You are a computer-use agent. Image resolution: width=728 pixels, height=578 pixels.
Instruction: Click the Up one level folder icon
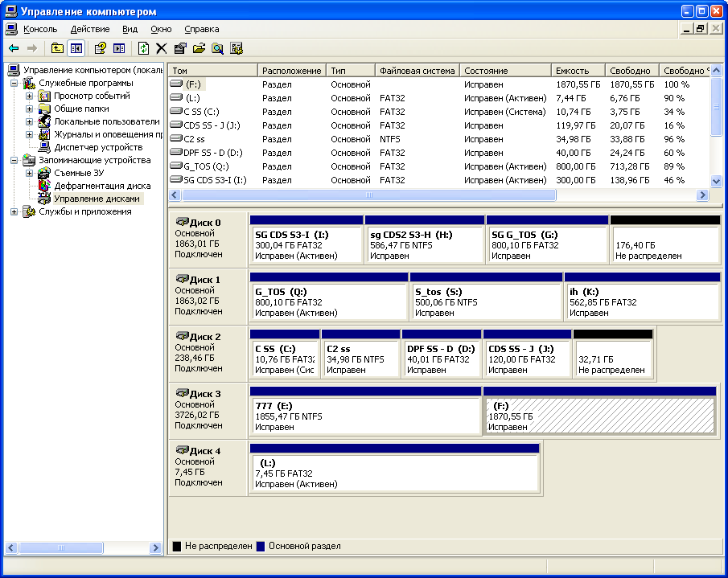[56, 47]
